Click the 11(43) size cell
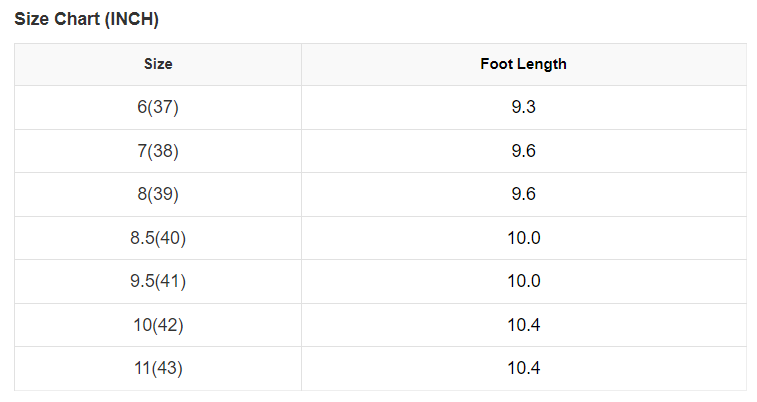 coord(158,368)
